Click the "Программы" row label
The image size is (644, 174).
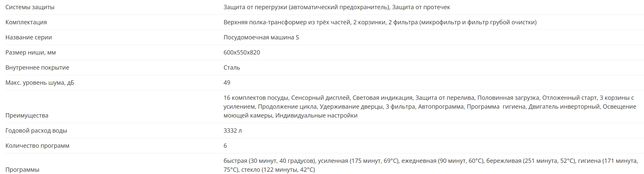click(22, 170)
